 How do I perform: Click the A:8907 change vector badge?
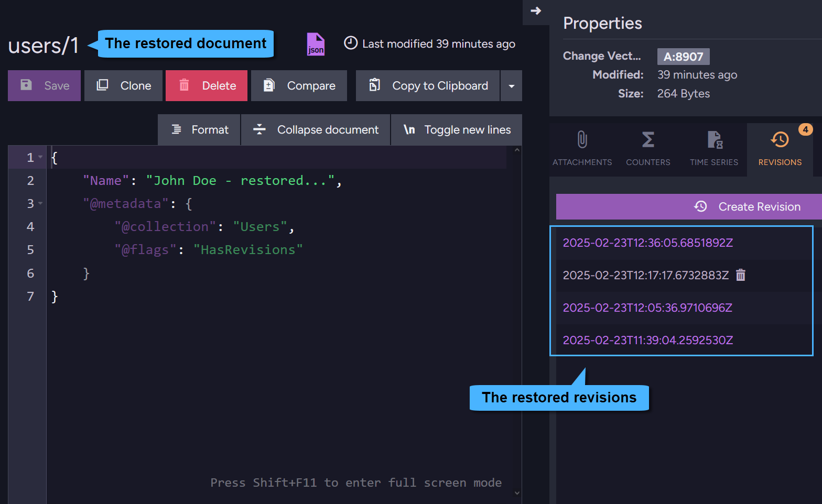pyautogui.click(x=683, y=57)
